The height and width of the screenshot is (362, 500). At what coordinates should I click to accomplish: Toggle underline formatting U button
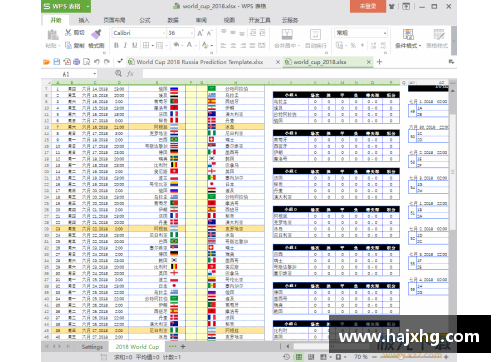coord(135,45)
